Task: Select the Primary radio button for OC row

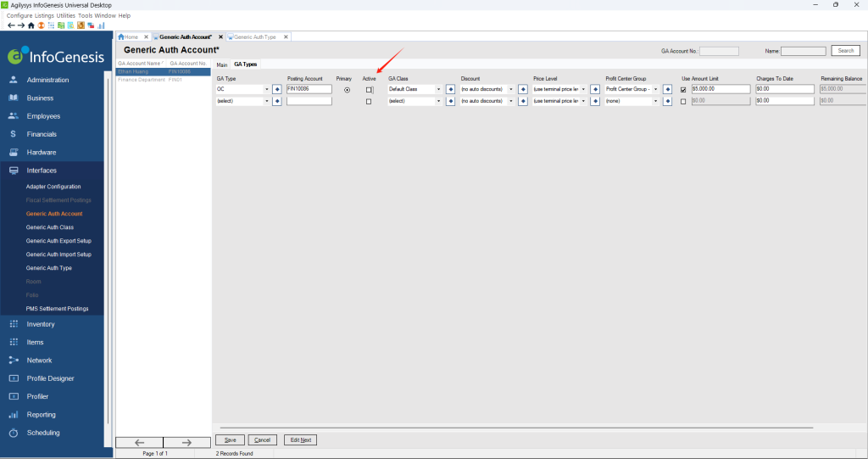Action: [347, 90]
